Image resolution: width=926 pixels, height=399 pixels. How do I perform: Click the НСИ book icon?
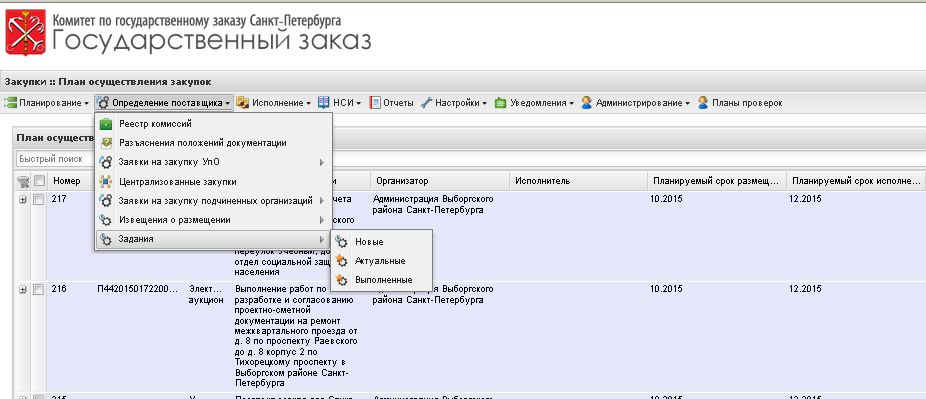[324, 103]
